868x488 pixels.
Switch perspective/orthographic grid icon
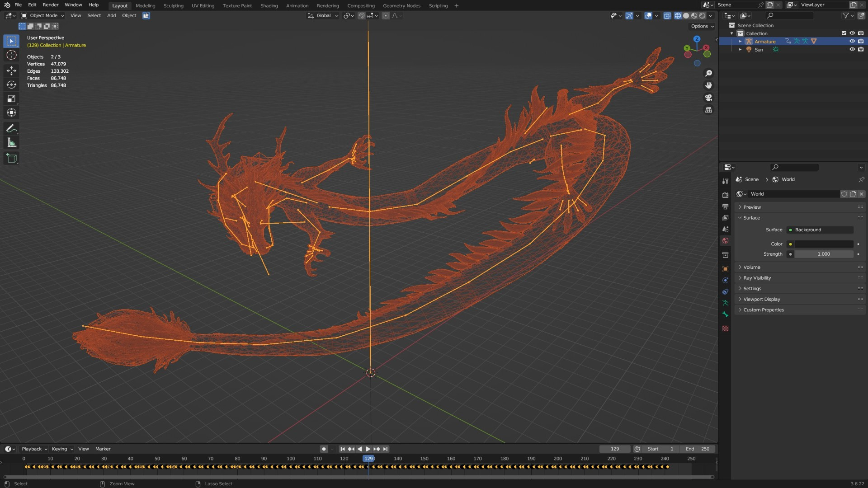coord(708,110)
